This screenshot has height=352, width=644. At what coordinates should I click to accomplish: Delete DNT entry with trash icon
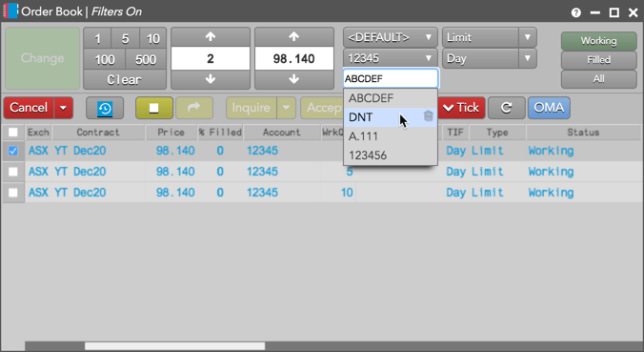[x=428, y=116]
